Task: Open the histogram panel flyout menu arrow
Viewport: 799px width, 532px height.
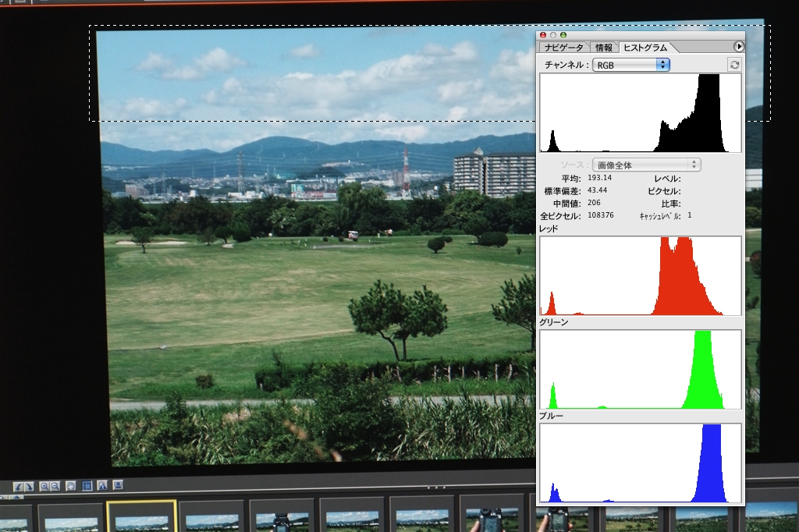Action: click(x=739, y=47)
